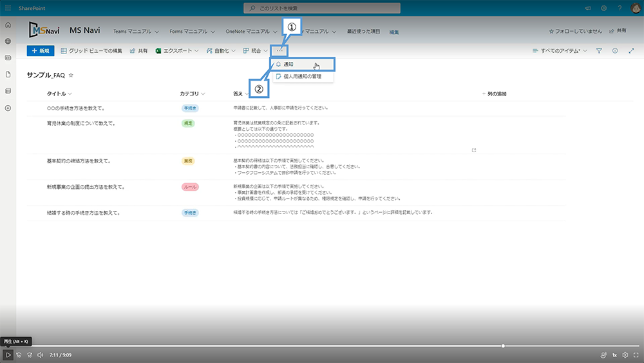Open item 新規事業の企画の提出方法を教えて。
Image resolution: width=644 pixels, height=363 pixels.
86,187
